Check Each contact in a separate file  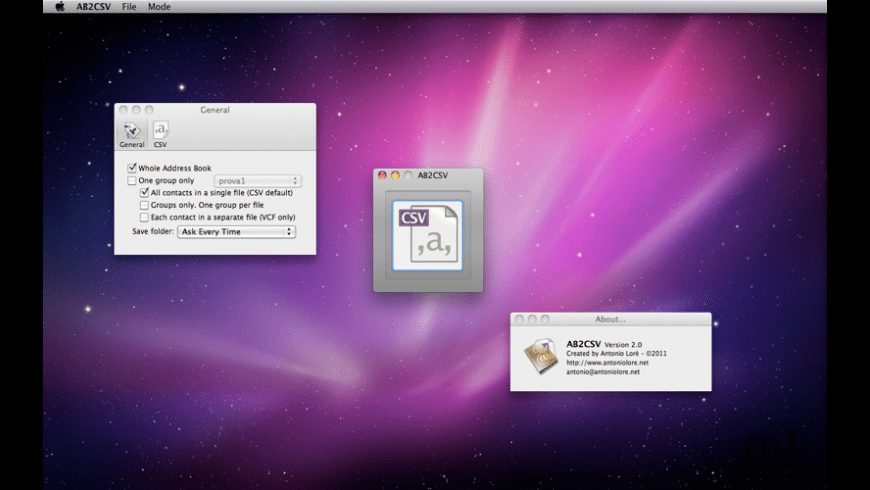(144, 217)
